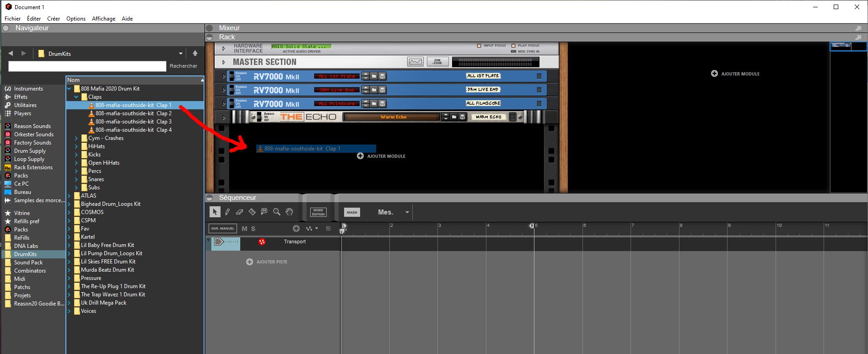Open browse patch folder on ALL FilmScore RV7000
The image size is (868, 354).
click(374, 103)
